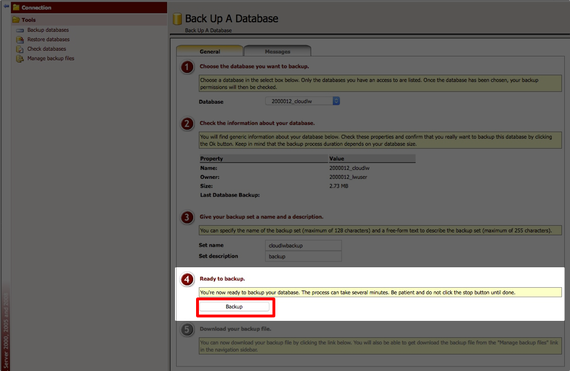The height and width of the screenshot is (371, 570).
Task: Click the Manage backup files icon
Action: click(20, 59)
